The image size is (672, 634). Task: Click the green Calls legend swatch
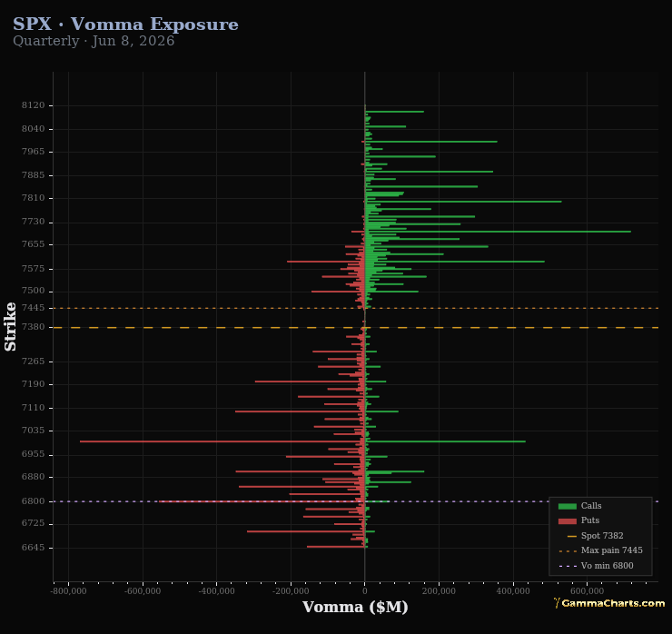click(567, 506)
